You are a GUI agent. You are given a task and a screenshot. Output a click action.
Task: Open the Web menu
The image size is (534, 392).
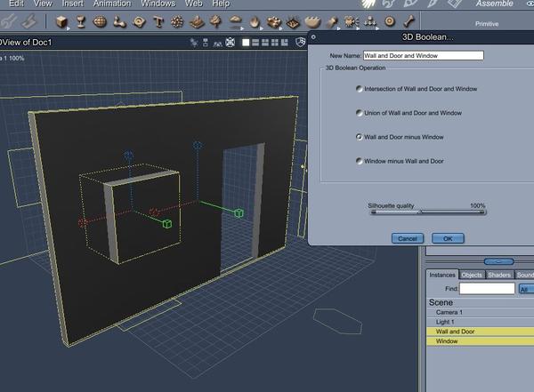pyautogui.click(x=194, y=4)
